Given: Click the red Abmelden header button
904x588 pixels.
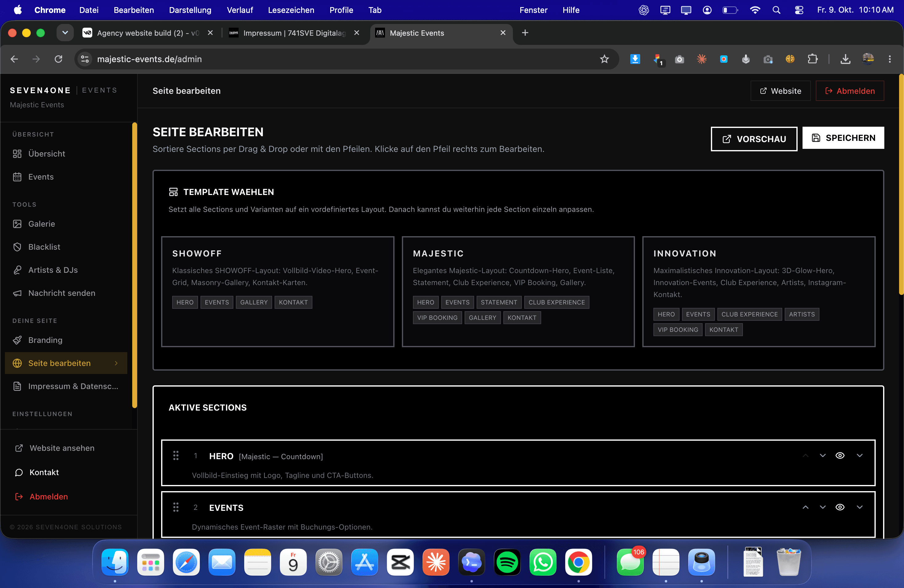Looking at the screenshot, I should (850, 91).
